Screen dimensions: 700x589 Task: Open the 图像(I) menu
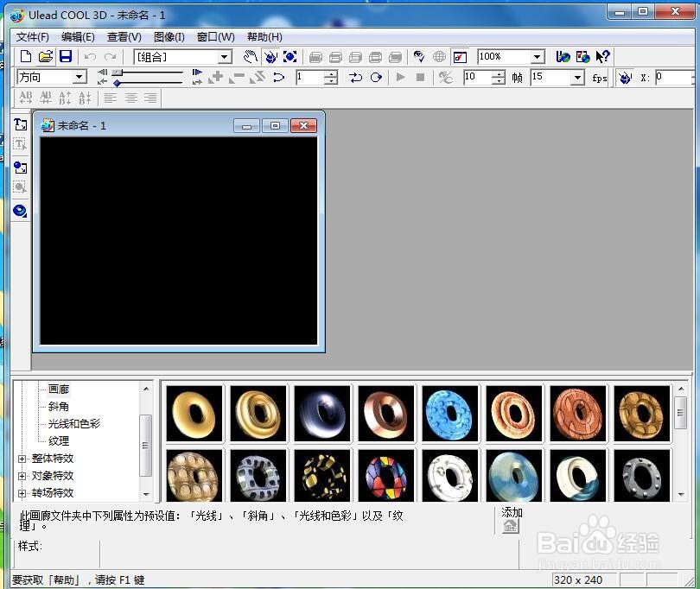pos(169,37)
